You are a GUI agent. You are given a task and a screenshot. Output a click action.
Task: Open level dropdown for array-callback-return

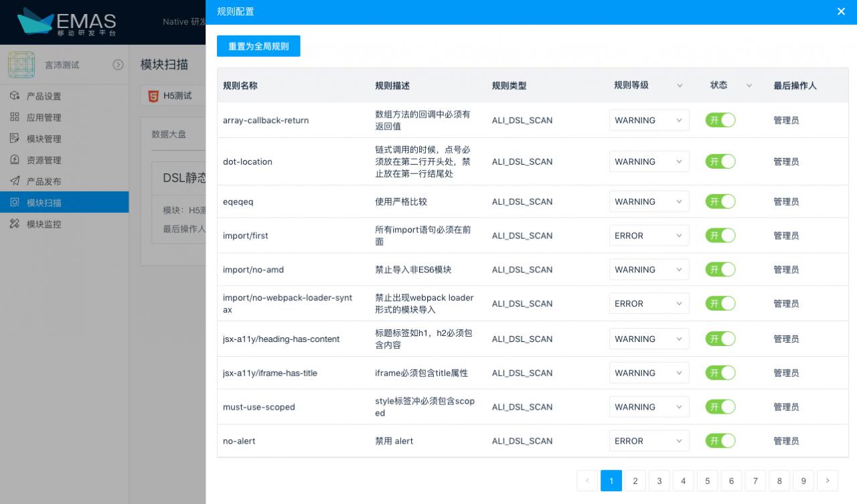(649, 120)
